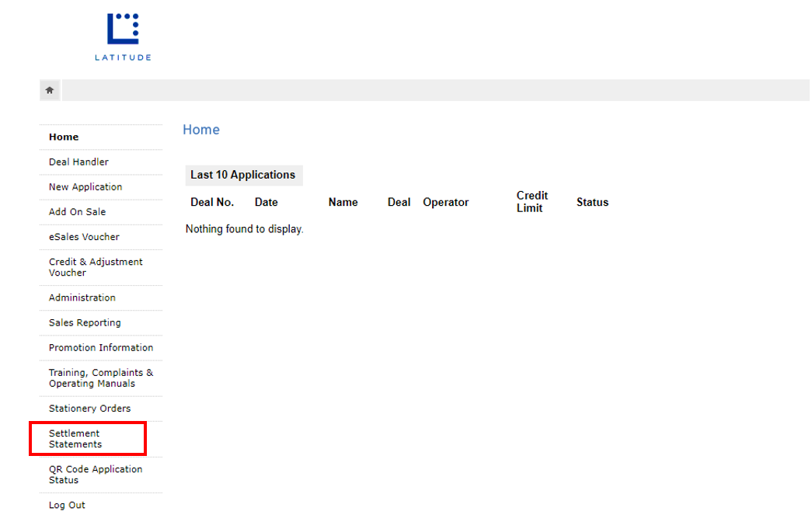This screenshot has width=812, height=515.
Task: Open the eSales Voucher page
Action: tap(84, 236)
